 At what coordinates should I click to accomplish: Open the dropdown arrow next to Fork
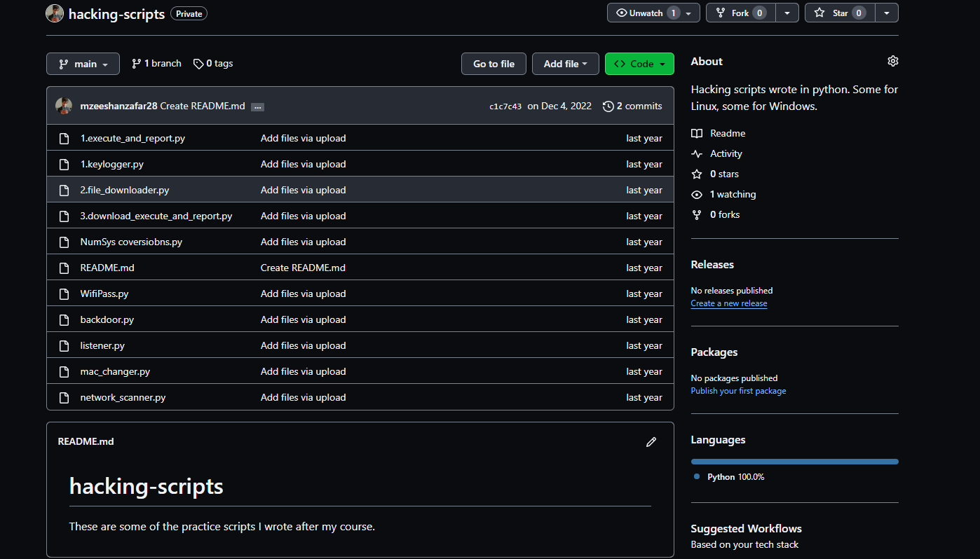pyautogui.click(x=787, y=13)
